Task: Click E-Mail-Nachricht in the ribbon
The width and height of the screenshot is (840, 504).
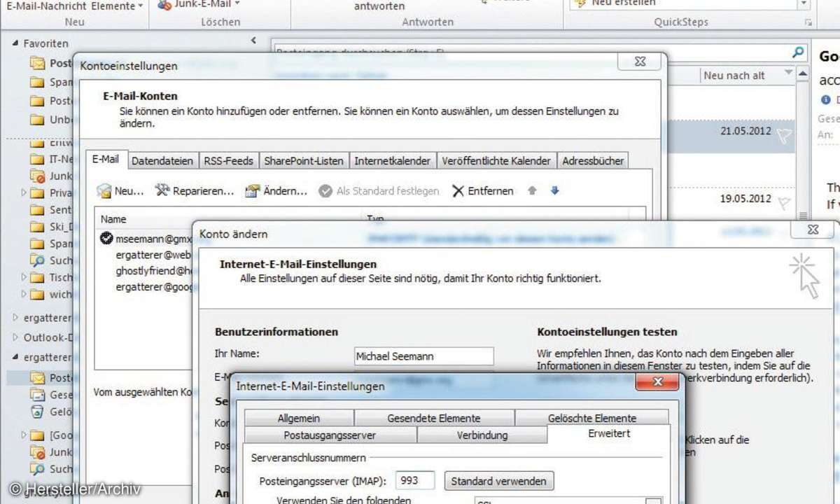Action: tap(46, 6)
